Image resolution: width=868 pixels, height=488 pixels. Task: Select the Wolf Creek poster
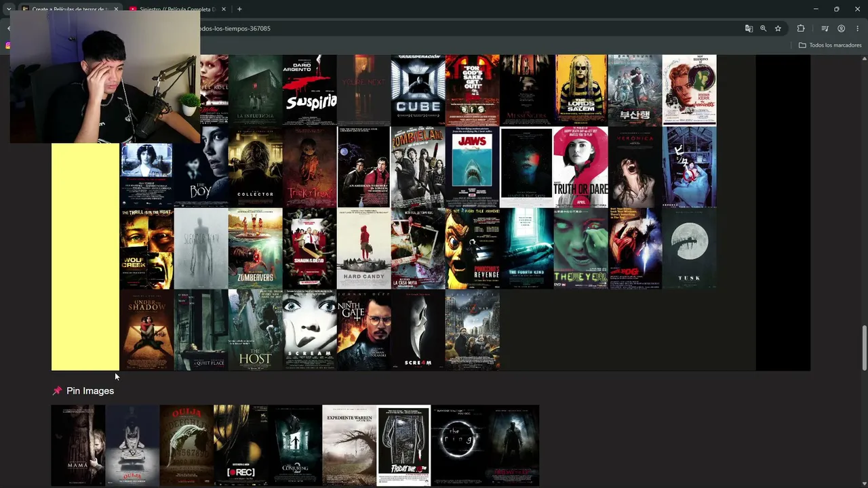146,249
